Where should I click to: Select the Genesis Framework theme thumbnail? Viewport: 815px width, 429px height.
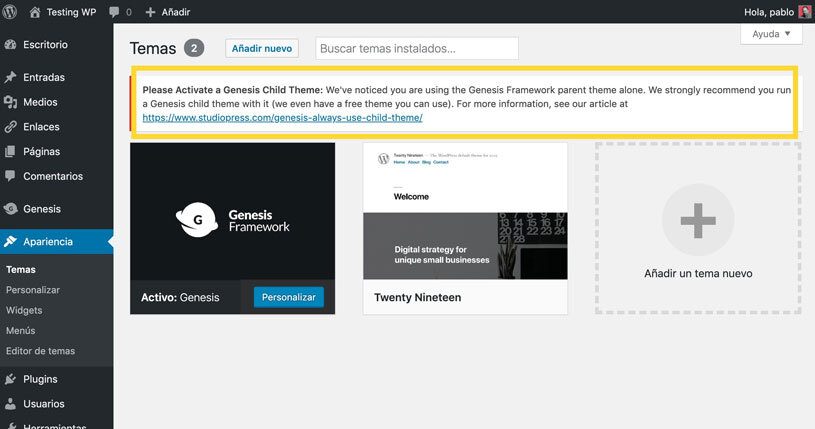(x=232, y=212)
